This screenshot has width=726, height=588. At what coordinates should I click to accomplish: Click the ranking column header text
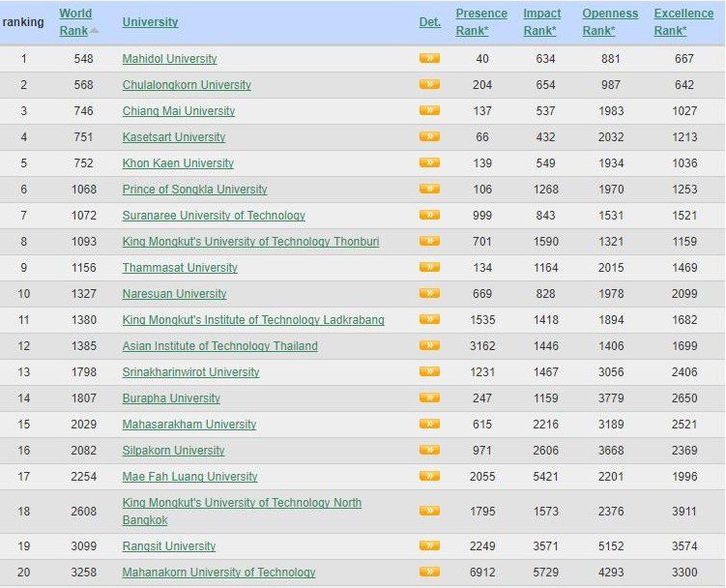coord(23,22)
